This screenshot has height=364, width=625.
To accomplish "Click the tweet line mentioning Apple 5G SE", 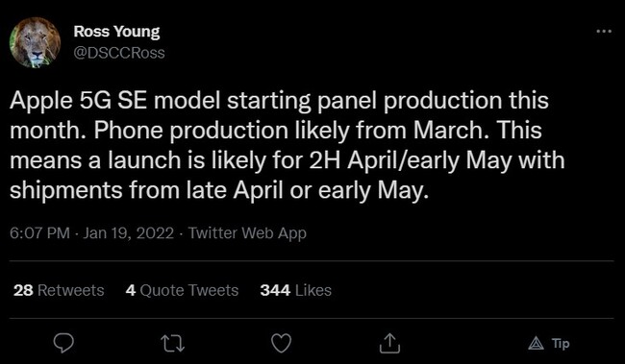I will pyautogui.click(x=279, y=100).
